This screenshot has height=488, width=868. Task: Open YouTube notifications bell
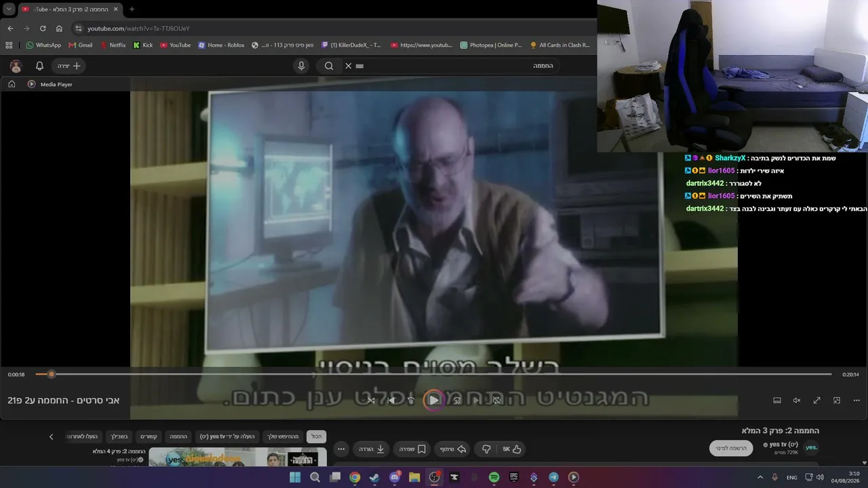(x=39, y=66)
